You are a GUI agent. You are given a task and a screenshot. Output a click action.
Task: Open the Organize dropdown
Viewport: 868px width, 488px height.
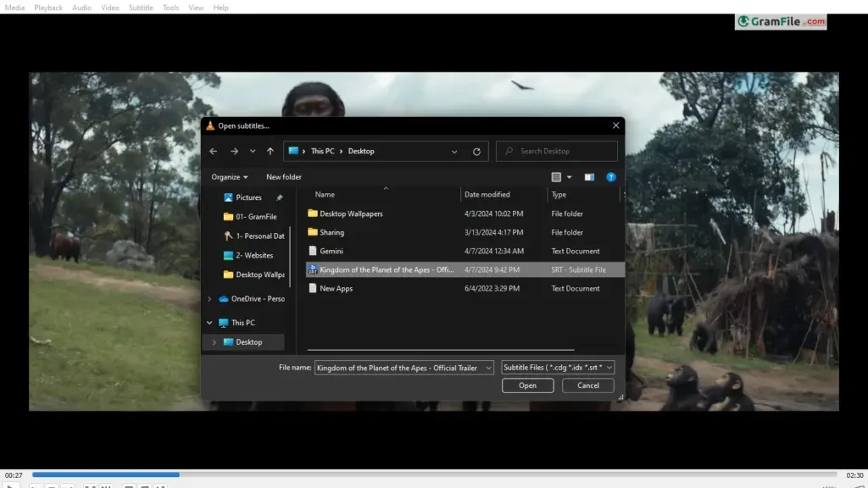[x=229, y=177]
